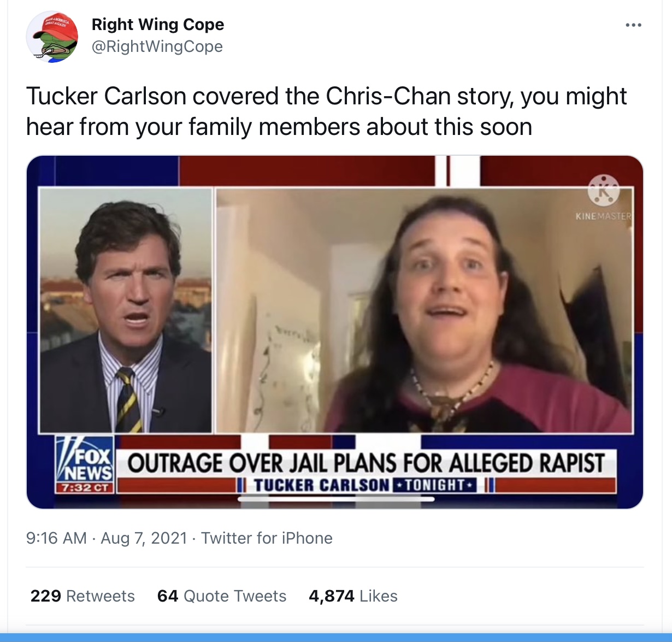Click the OUTRAGE OVER JAIL PLANS headline banner
This screenshot has height=642, width=672.
coord(366,463)
